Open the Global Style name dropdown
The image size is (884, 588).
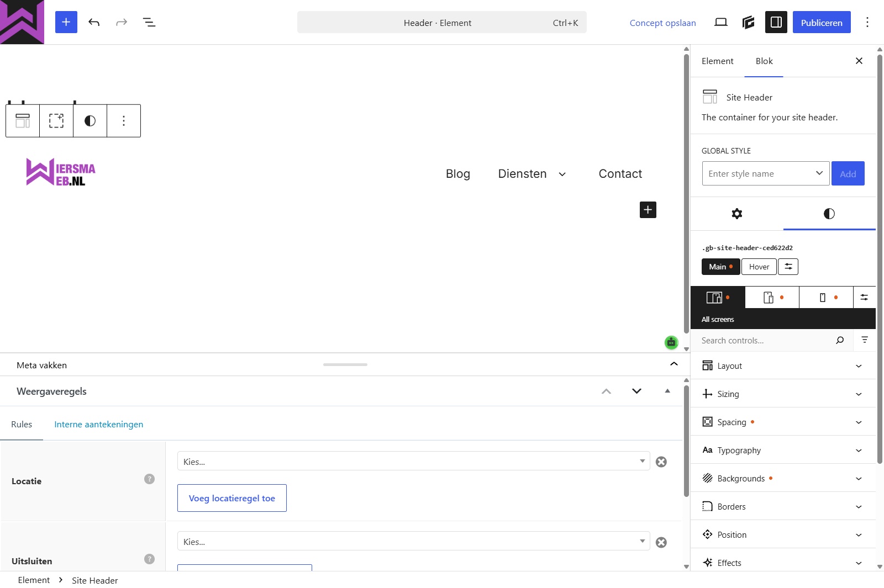tap(766, 173)
